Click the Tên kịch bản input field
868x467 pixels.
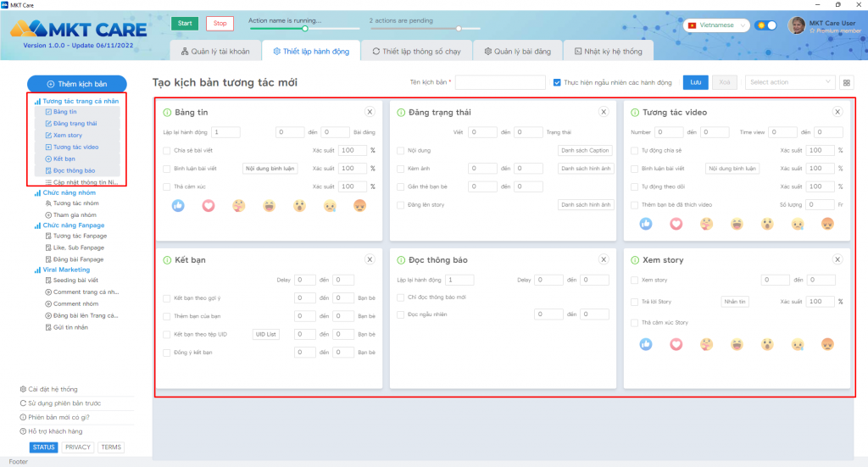tap(500, 83)
